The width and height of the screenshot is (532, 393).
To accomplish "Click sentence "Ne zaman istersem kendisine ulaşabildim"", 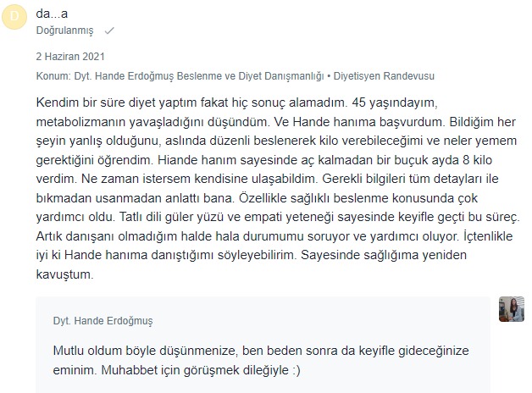I will pos(200,179).
